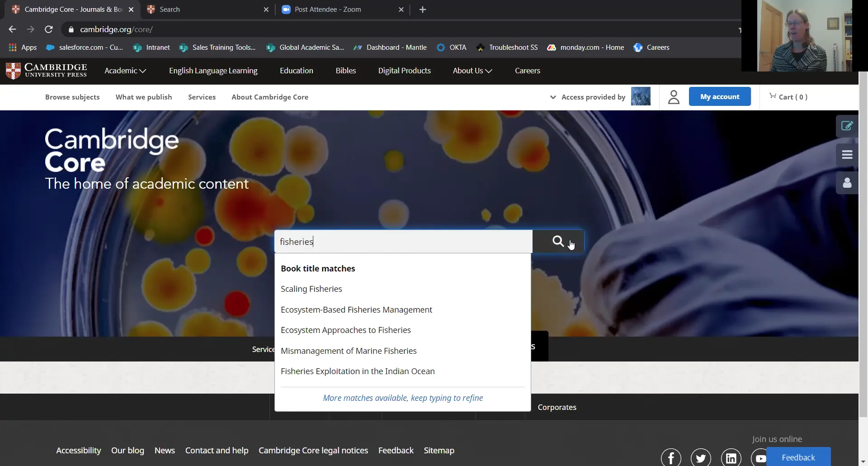Select Scaling Fisheries suggestion
The width and height of the screenshot is (868, 466).
click(311, 289)
